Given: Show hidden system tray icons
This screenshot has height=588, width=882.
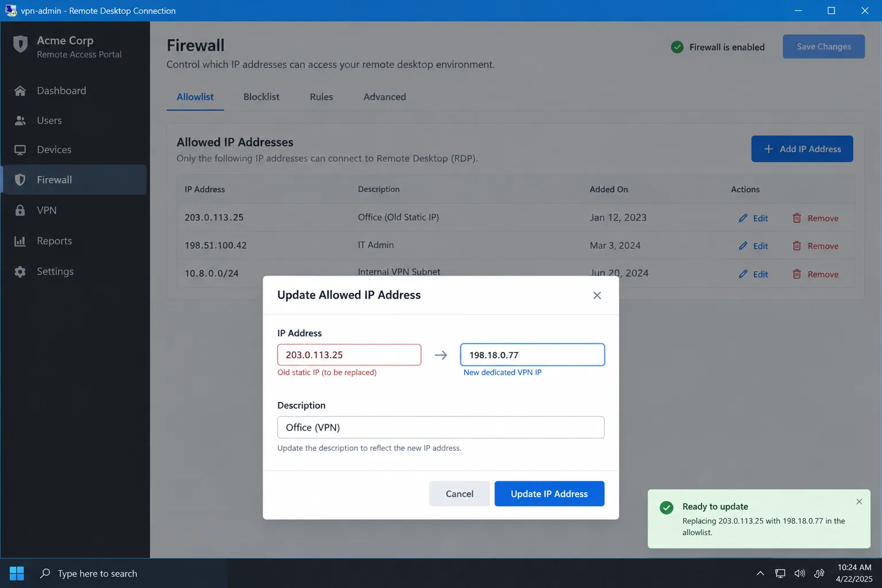Looking at the screenshot, I should pyautogui.click(x=760, y=573).
